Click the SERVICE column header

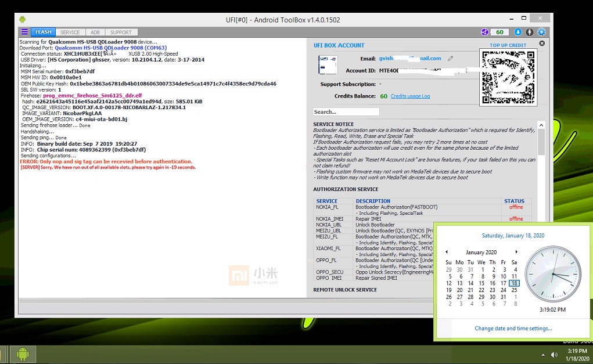(327, 201)
